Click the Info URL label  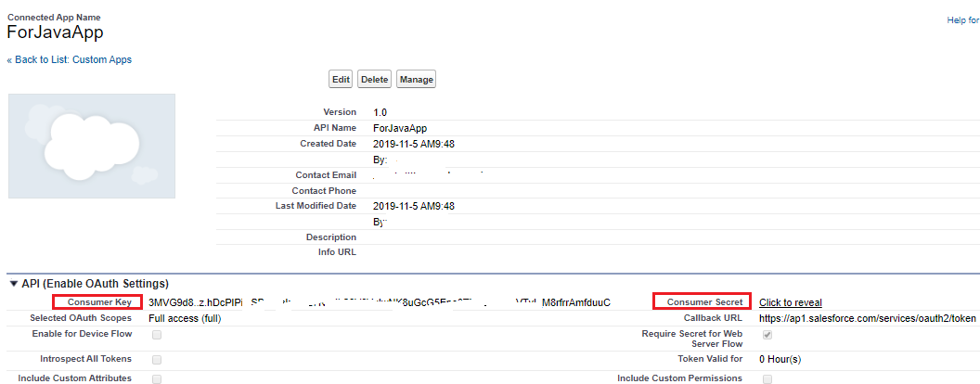coord(338,252)
